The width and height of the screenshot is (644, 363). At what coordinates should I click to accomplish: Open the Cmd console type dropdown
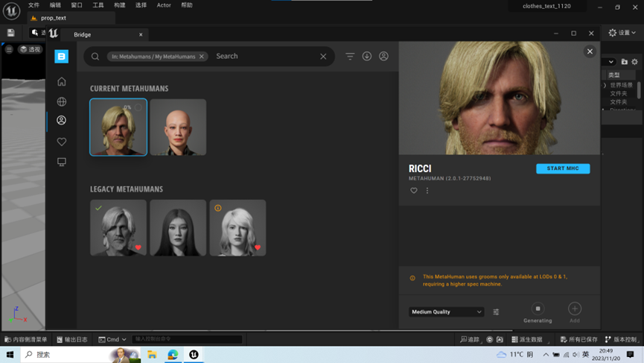[x=112, y=340]
